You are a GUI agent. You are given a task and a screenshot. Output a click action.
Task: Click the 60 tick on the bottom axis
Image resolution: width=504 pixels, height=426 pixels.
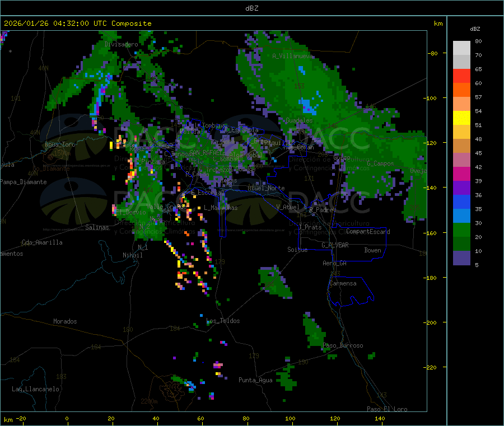click(200, 418)
